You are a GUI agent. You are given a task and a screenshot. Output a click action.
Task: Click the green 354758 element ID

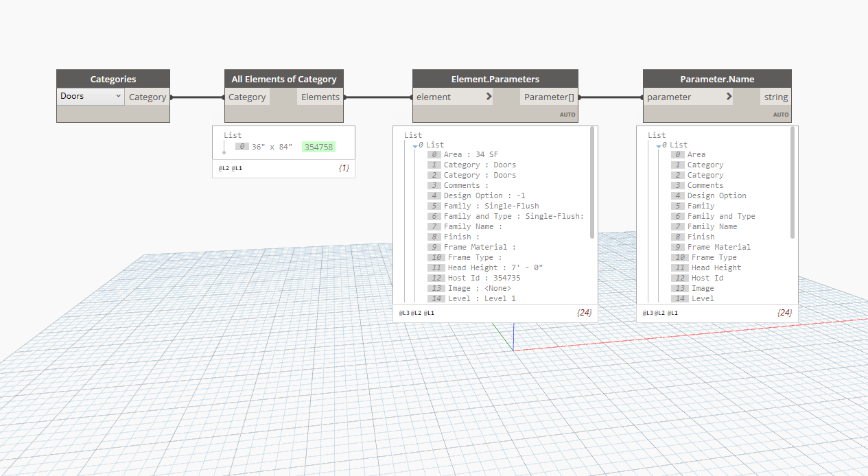point(318,147)
